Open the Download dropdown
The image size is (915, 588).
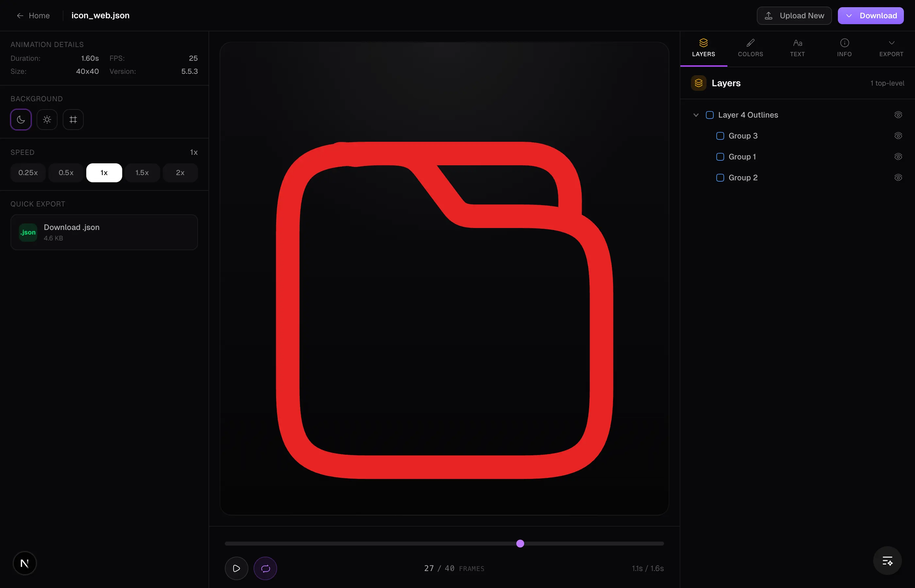click(870, 16)
